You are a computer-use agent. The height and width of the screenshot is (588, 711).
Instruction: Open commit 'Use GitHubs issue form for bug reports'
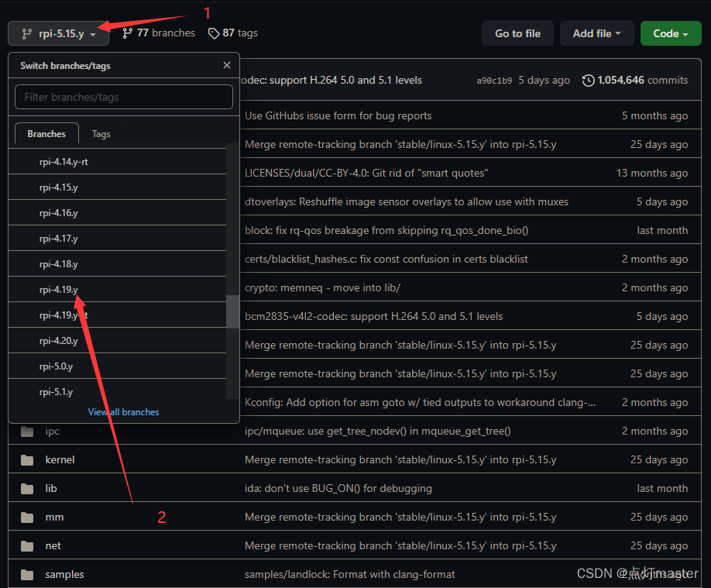(338, 115)
